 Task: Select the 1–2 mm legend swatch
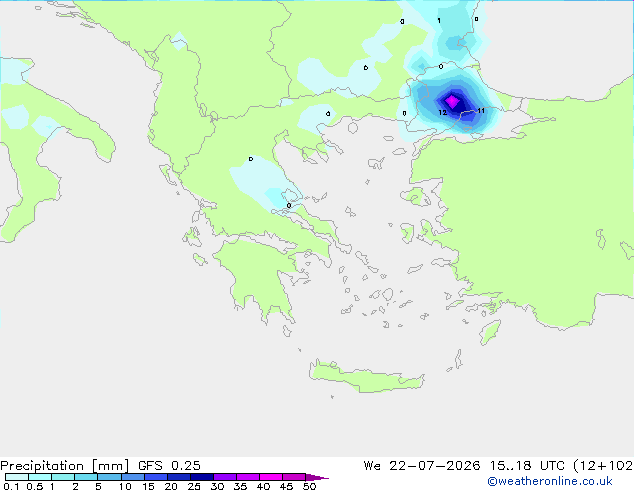pyautogui.click(x=63, y=477)
